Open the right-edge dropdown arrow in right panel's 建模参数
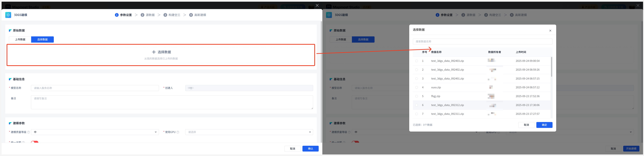The image size is (644, 156). pyautogui.click(x=630, y=132)
